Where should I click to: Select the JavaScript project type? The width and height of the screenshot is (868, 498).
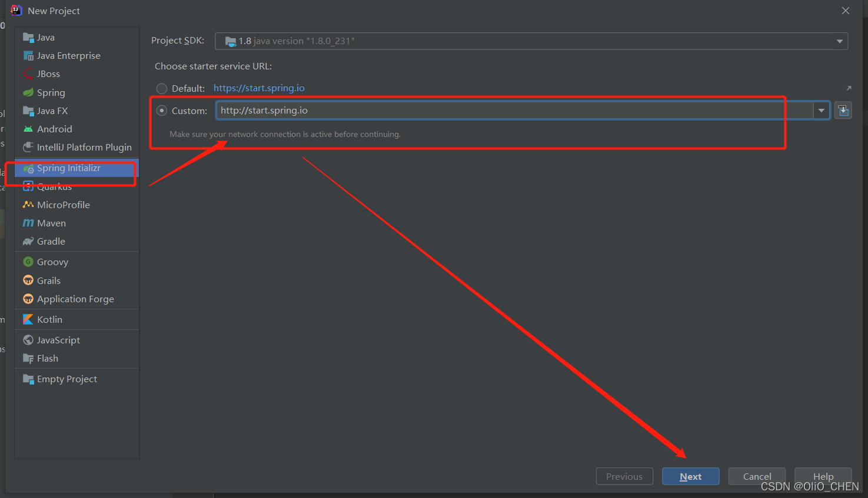click(57, 340)
